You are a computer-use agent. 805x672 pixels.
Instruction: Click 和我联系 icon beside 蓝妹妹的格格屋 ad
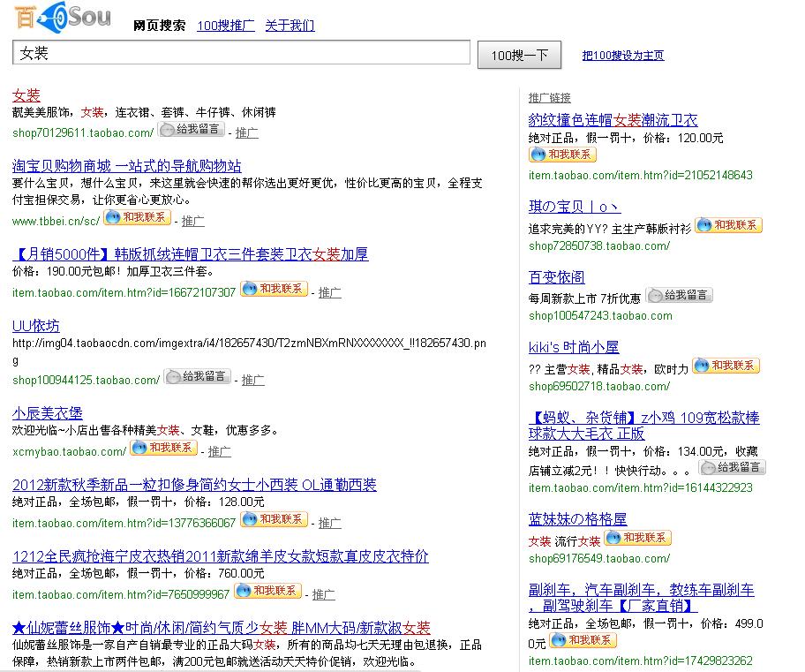637,538
